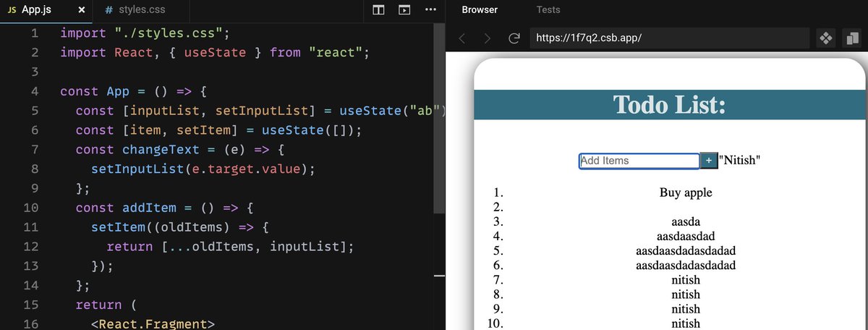Click the "Nitish" text beside the plus button
Image resolution: width=868 pixels, height=330 pixels.
[740, 161]
